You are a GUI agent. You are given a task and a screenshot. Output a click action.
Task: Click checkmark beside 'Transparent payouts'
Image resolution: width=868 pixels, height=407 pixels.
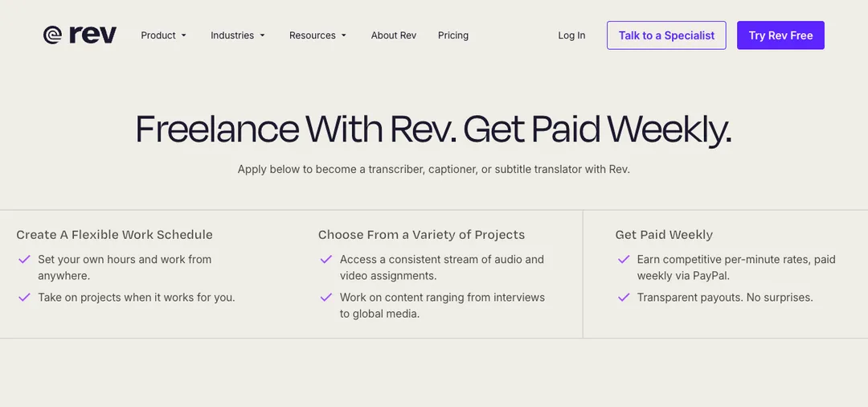coord(624,298)
